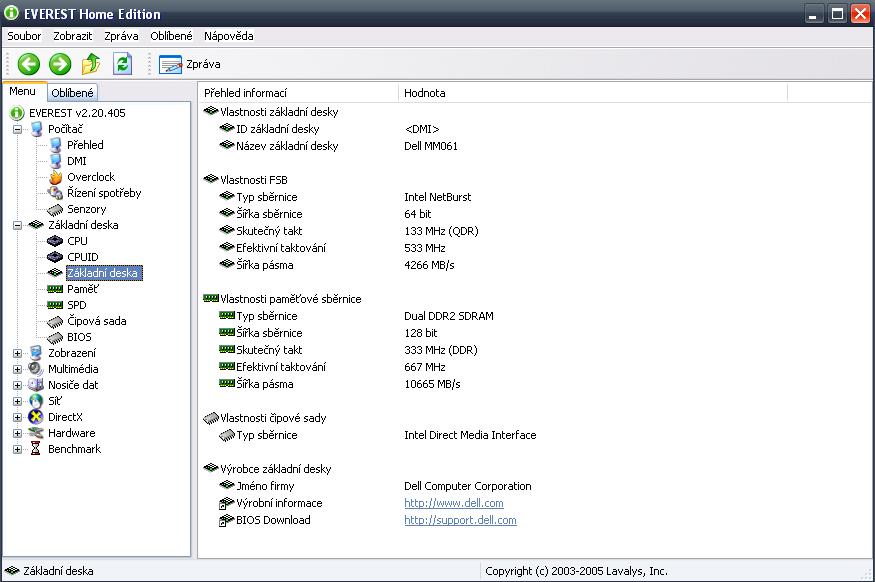The image size is (875, 582).
Task: Select Přehled in the tree
Action: pyautogui.click(x=85, y=145)
